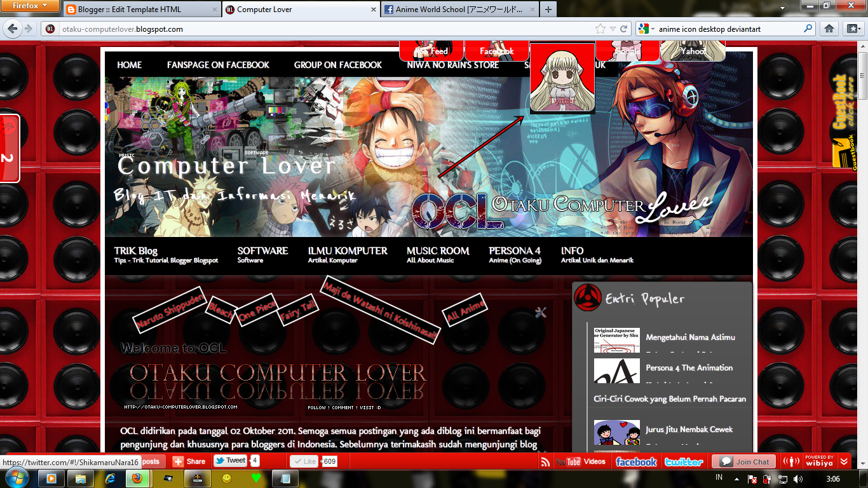The image size is (868, 488).
Task: Open the Twitter chibi icon link
Action: (x=562, y=78)
